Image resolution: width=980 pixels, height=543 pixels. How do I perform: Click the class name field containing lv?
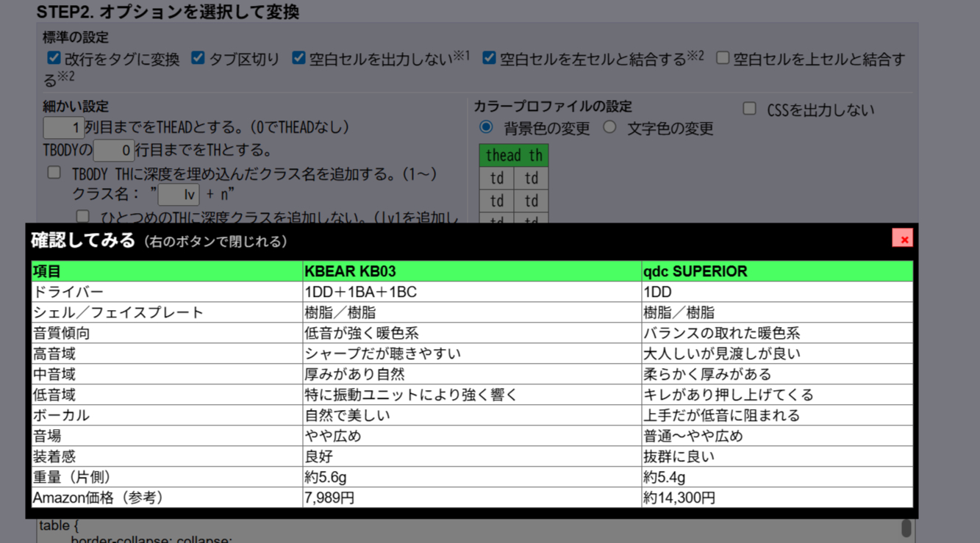(179, 195)
